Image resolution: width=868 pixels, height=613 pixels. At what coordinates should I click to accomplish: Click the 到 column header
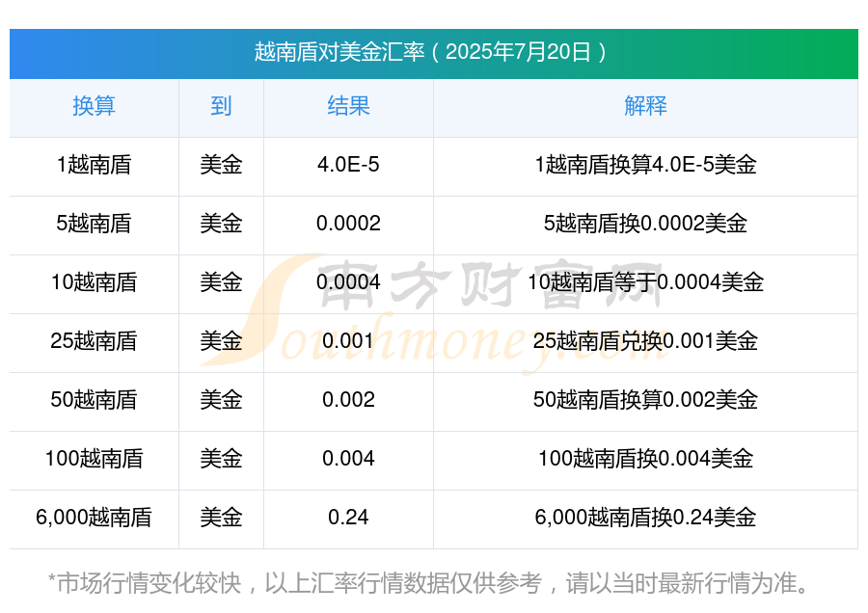(x=221, y=106)
